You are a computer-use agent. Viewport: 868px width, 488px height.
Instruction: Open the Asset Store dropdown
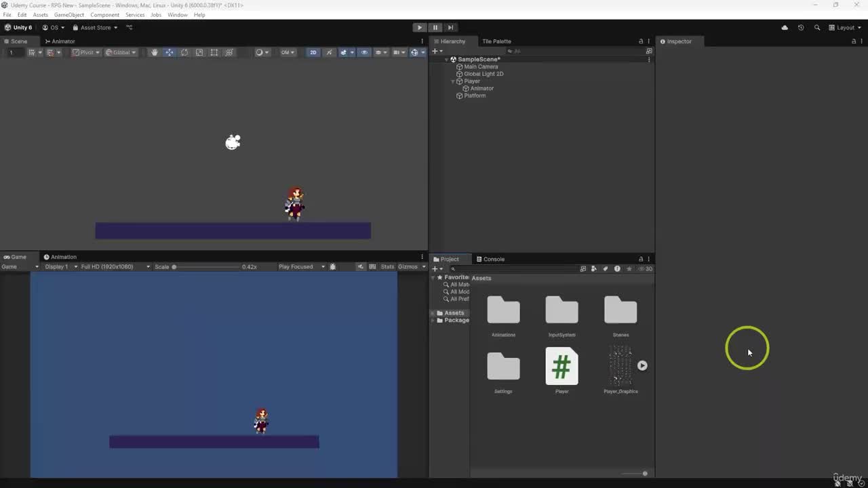95,28
